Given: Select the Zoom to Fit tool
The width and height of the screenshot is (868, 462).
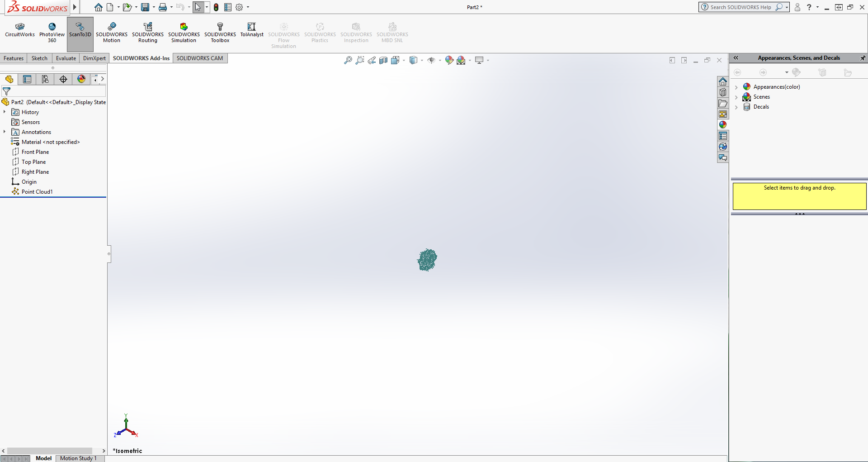Looking at the screenshot, I should 348,60.
